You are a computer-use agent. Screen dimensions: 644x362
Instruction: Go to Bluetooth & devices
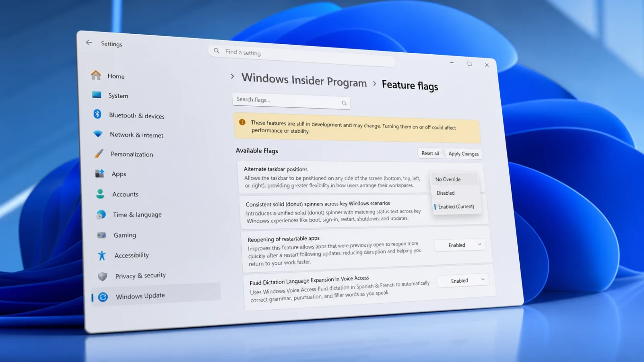click(x=137, y=116)
